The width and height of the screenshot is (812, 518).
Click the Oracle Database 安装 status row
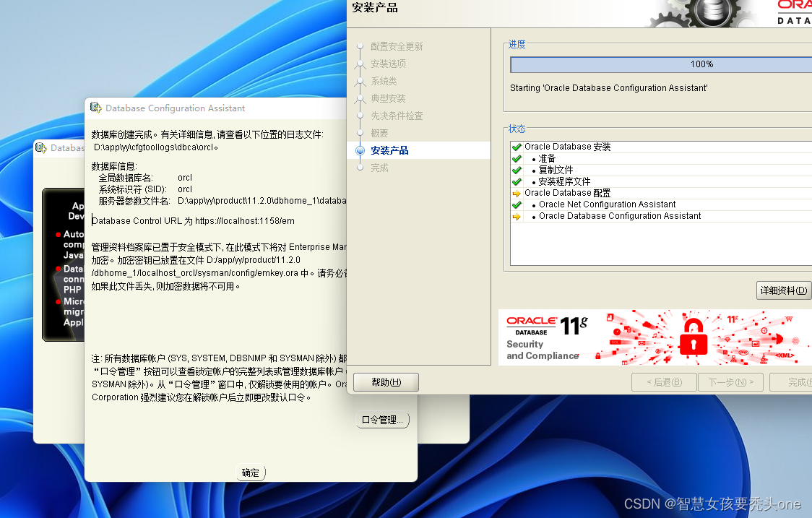[661, 147]
